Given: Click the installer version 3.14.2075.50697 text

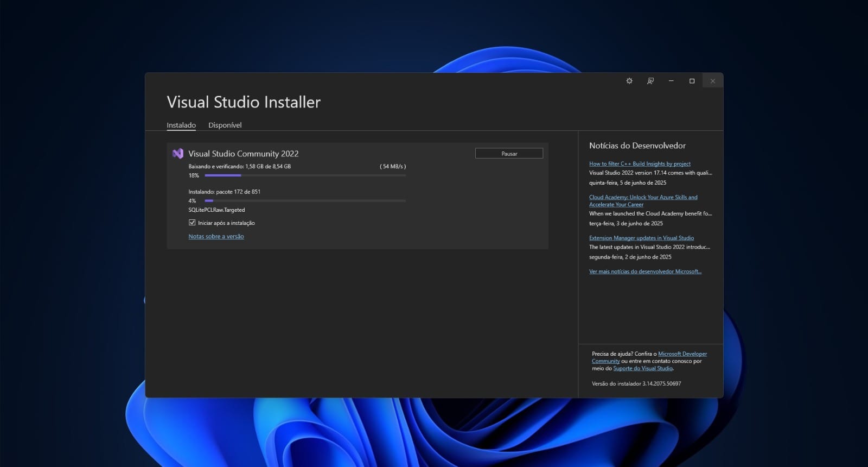Looking at the screenshot, I should click(x=636, y=383).
